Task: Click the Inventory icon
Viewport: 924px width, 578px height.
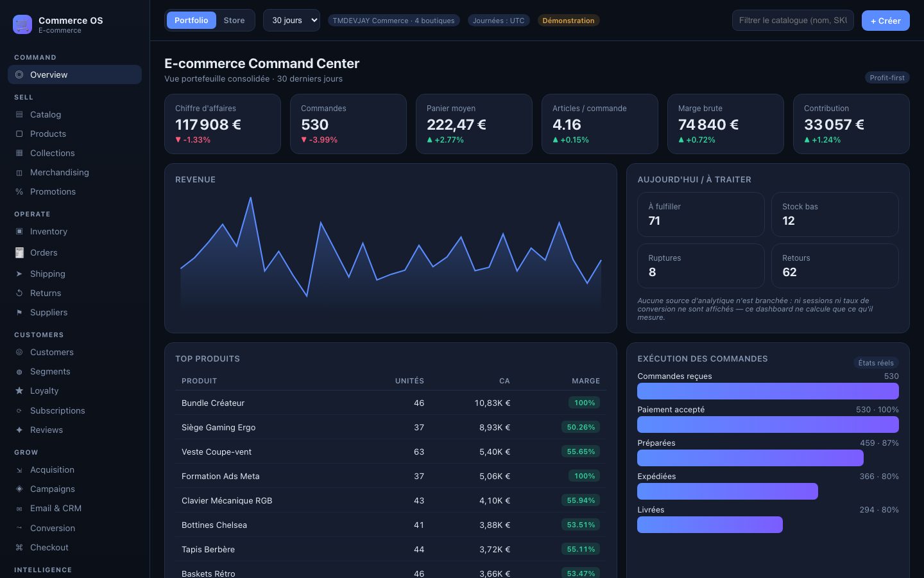Action: pyautogui.click(x=19, y=231)
